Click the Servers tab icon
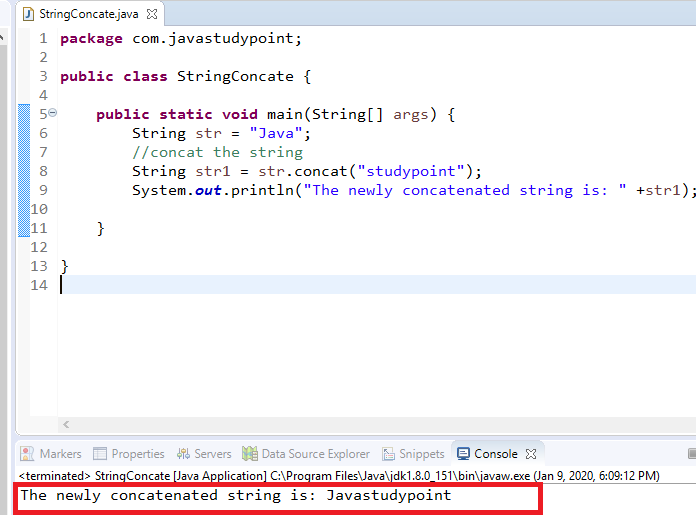Screen dimensions: 696x515 pyautogui.click(x=183, y=454)
